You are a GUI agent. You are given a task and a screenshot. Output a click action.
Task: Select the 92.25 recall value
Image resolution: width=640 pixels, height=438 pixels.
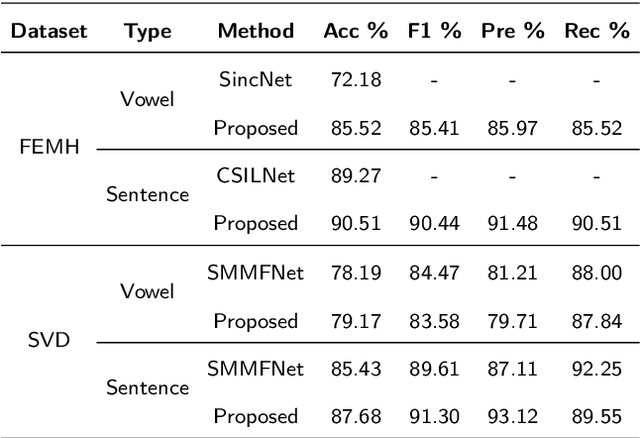pyautogui.click(x=596, y=369)
